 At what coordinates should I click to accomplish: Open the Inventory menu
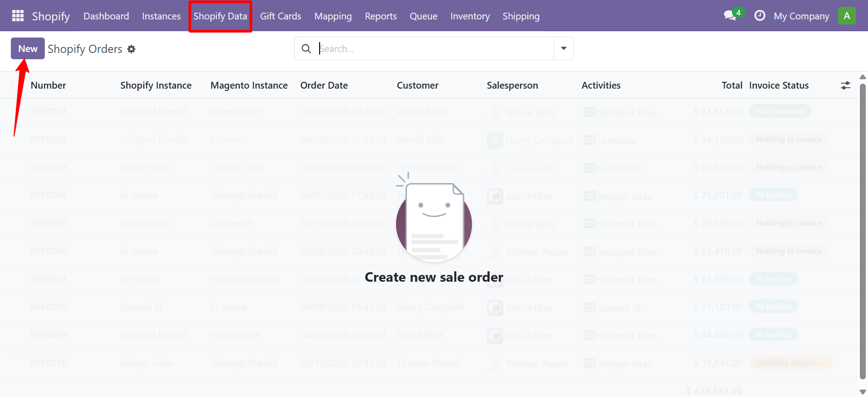pos(470,16)
